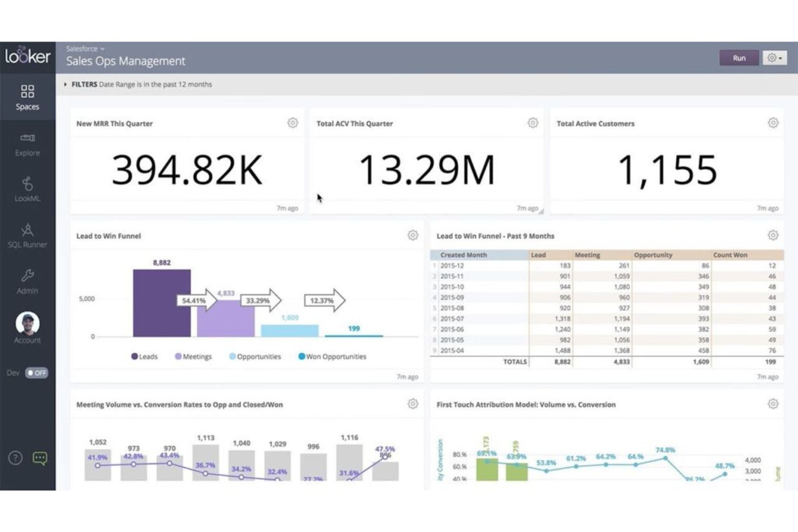798x532 pixels.
Task: Click the Run button
Action: 739,58
